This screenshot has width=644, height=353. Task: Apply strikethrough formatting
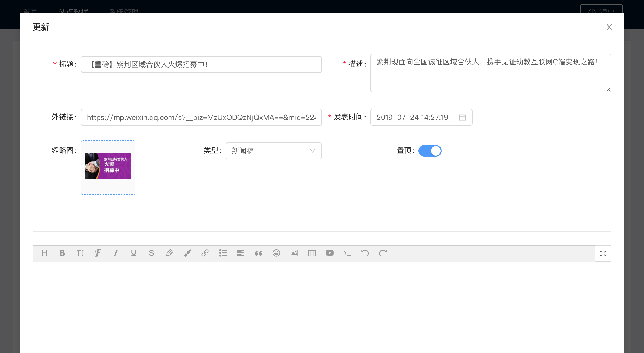(151, 253)
